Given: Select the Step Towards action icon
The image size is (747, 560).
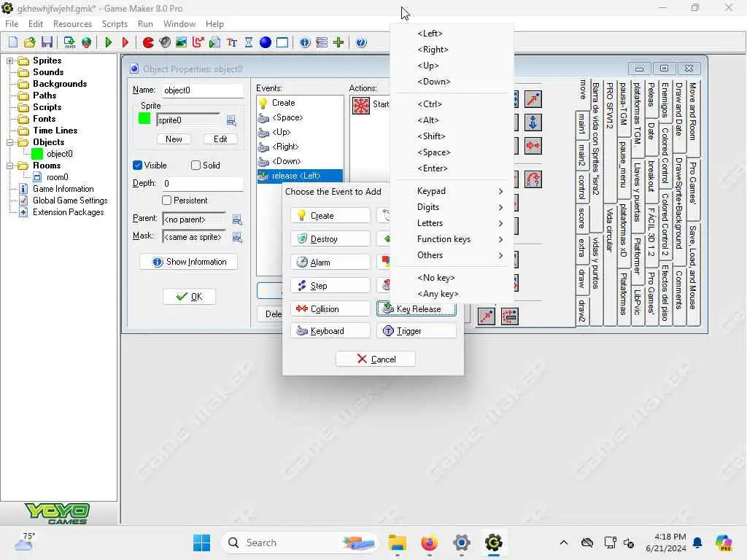Looking at the screenshot, I should (486, 316).
